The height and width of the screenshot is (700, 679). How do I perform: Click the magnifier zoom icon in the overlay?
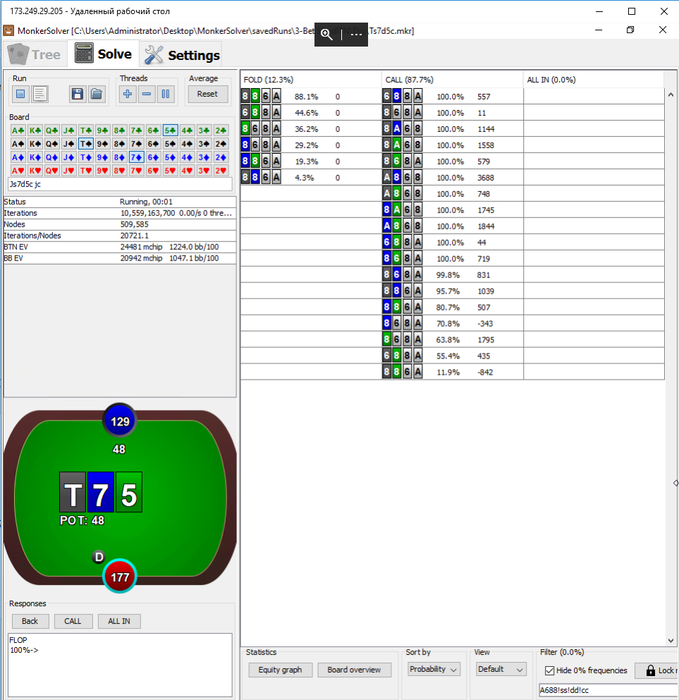(x=326, y=34)
